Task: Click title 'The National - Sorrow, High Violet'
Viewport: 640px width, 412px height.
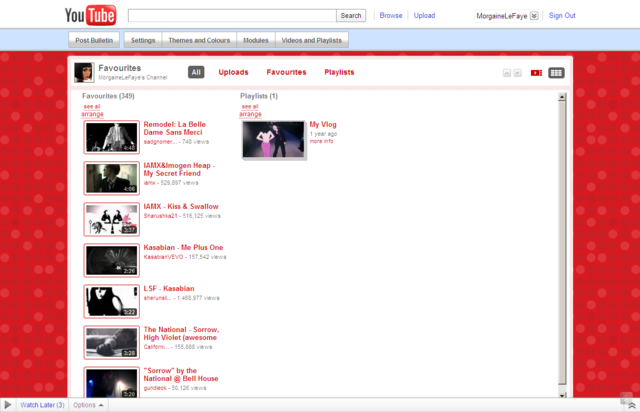Action: [x=181, y=333]
